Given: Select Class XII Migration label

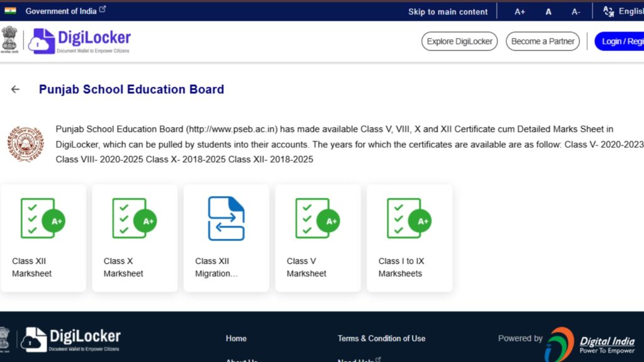Looking at the screenshot, I should [216, 267].
